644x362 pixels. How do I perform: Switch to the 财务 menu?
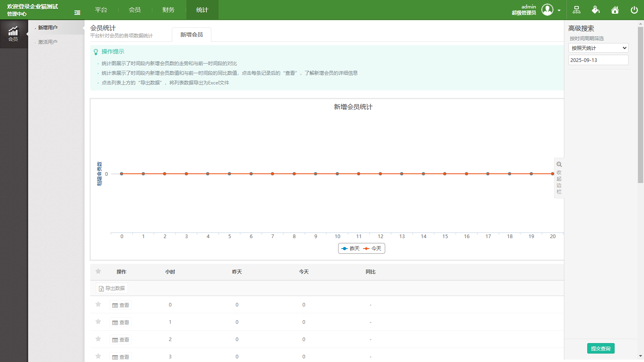tap(168, 10)
